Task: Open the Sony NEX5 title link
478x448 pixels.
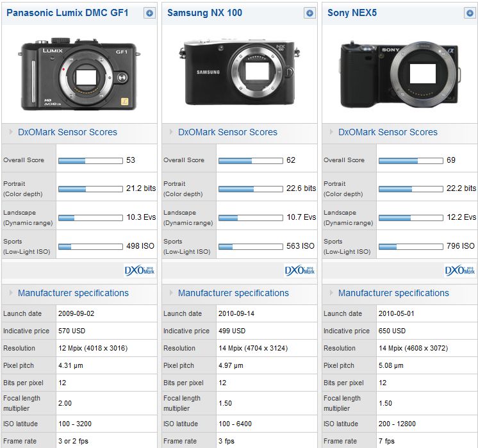Action: 352,13
